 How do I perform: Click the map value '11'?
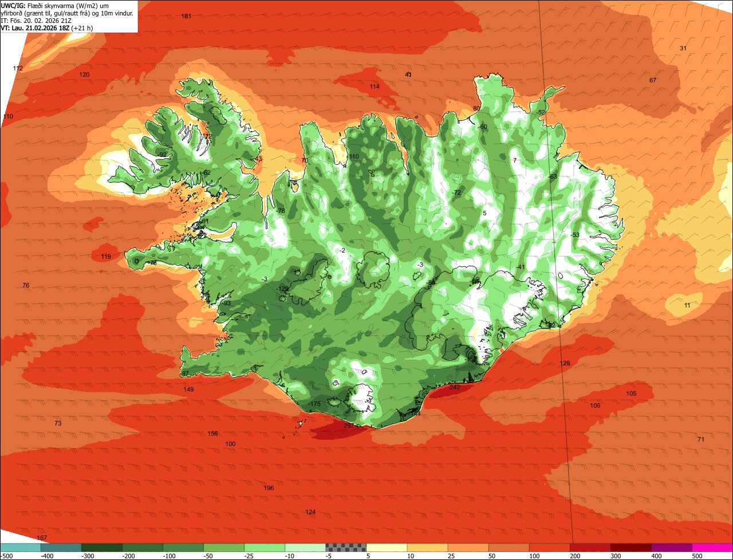[x=687, y=305]
